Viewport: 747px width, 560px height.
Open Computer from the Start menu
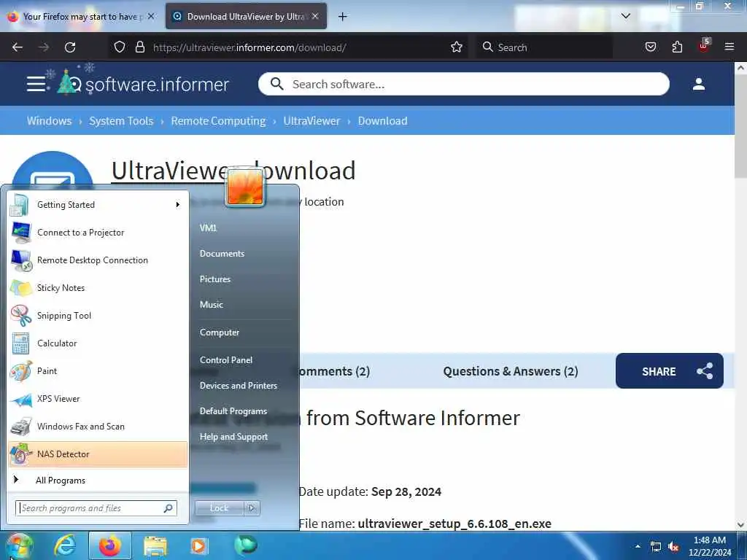[219, 332]
